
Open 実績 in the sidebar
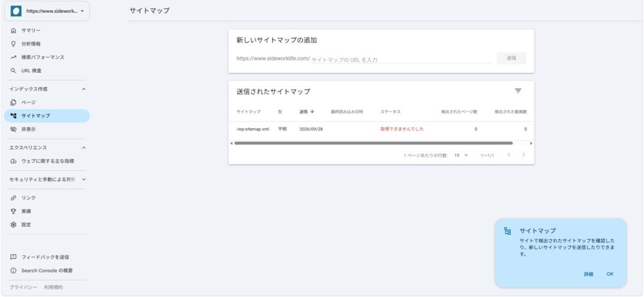47,211
